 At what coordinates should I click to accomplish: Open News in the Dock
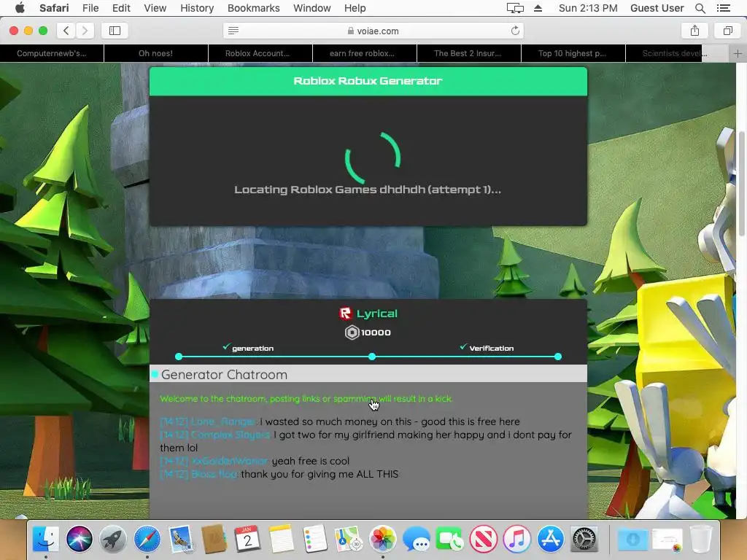(x=483, y=539)
